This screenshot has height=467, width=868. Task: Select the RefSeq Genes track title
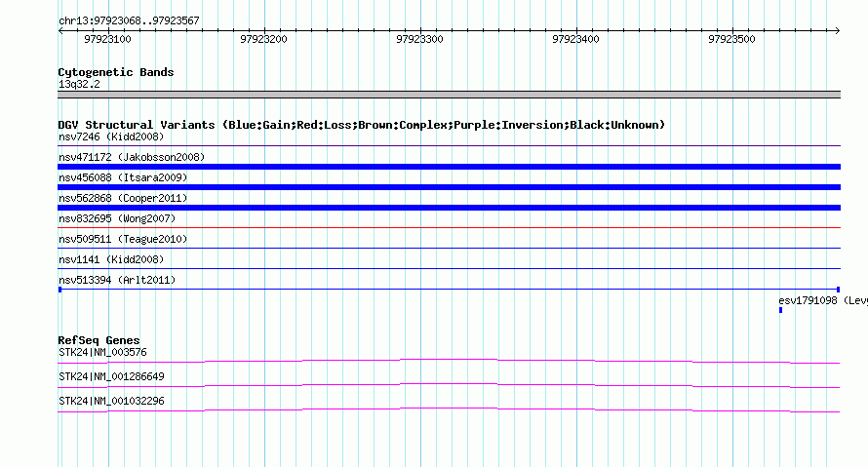pos(99,340)
